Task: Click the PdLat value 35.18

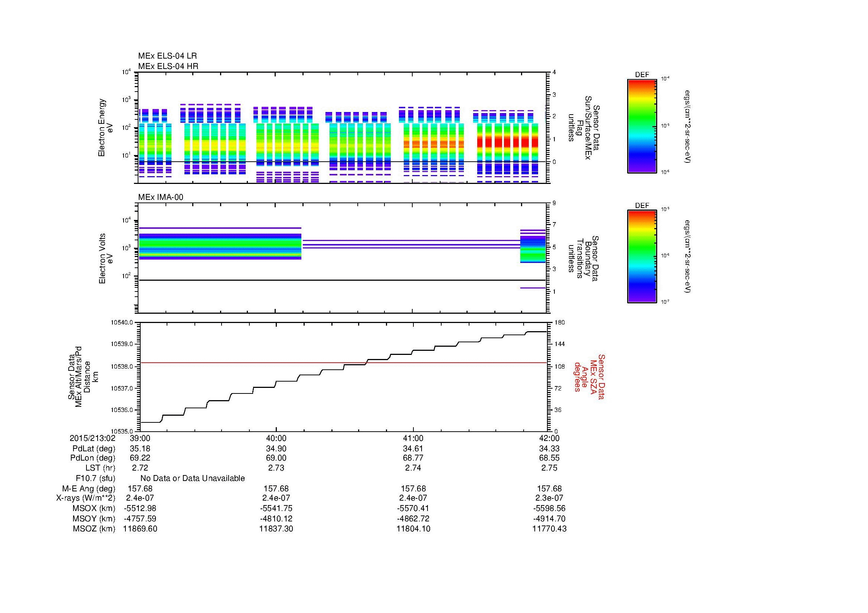Action: [140, 449]
